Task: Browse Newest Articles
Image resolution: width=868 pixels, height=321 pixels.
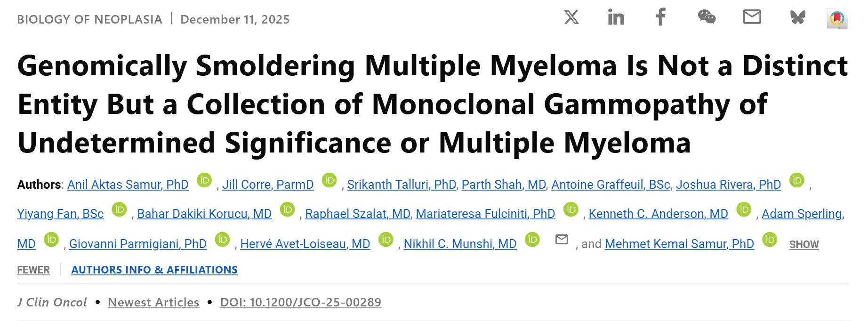Action: click(153, 303)
